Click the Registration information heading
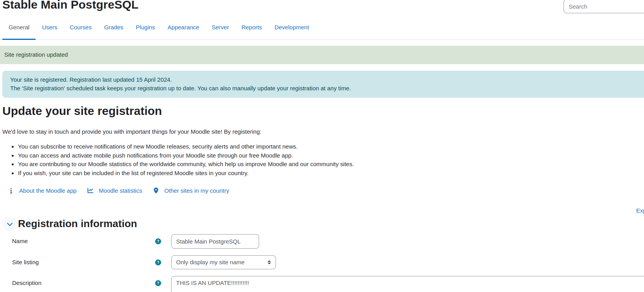 [x=77, y=224]
